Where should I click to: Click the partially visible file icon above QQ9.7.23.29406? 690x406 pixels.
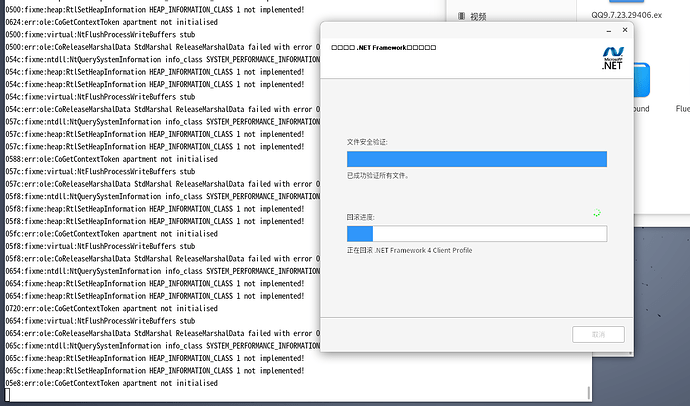(626, 1)
